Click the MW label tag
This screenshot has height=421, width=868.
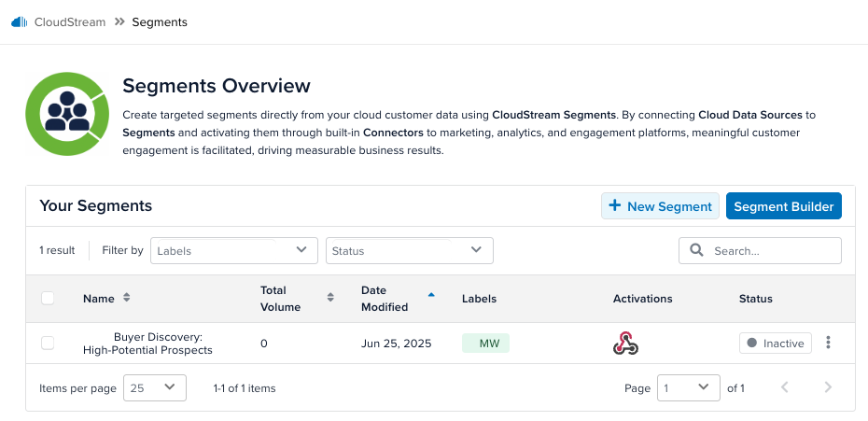pos(485,343)
